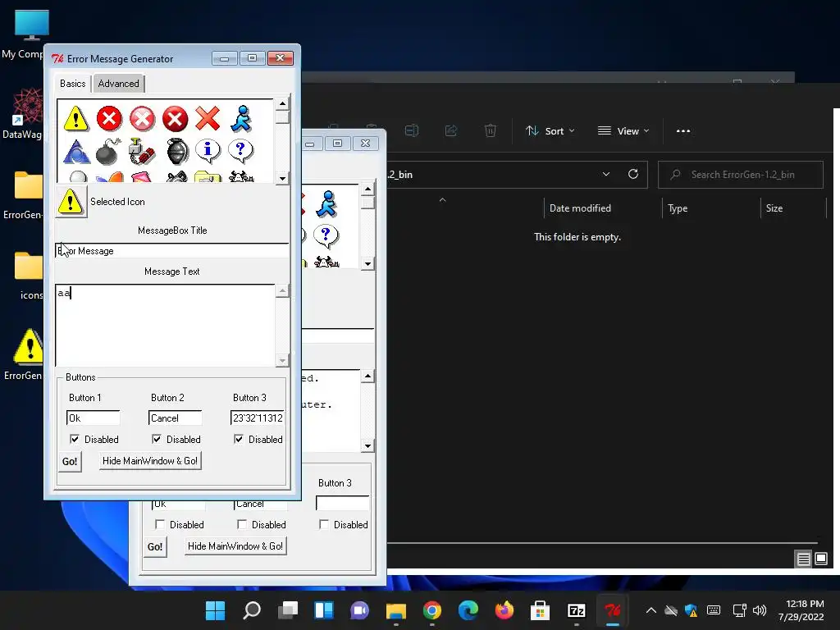This screenshot has height=630, width=840.
Task: Select running man icon in the background generator window
Action: coord(326,204)
